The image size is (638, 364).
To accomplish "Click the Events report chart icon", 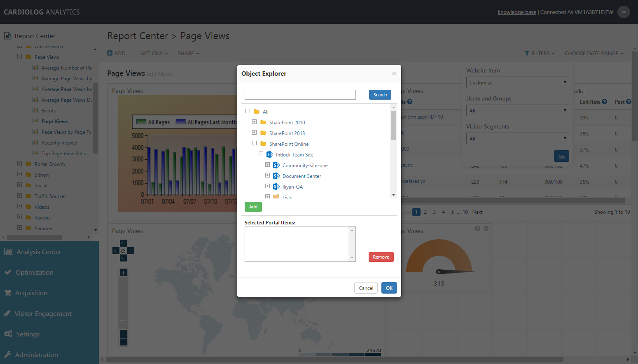I will 35,110.
